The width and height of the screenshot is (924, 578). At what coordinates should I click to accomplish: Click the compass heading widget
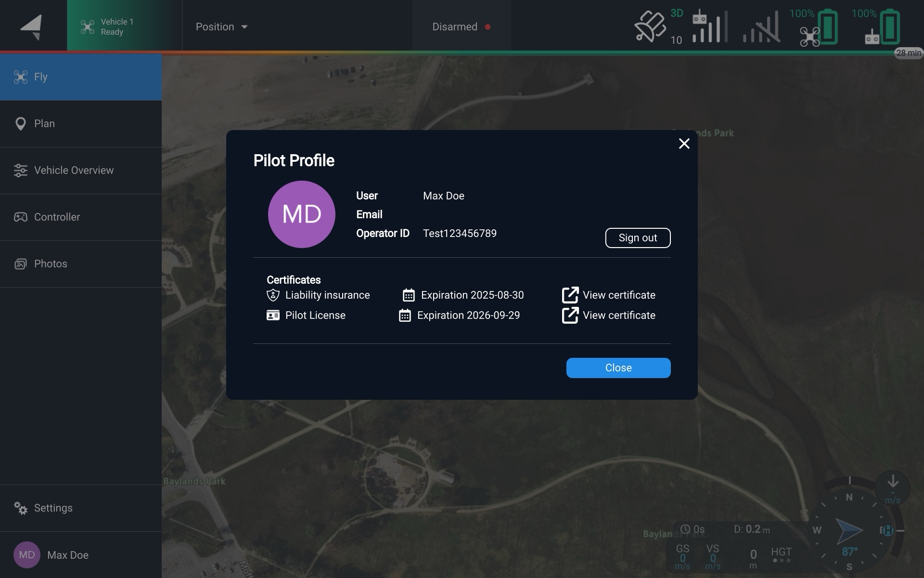849,530
